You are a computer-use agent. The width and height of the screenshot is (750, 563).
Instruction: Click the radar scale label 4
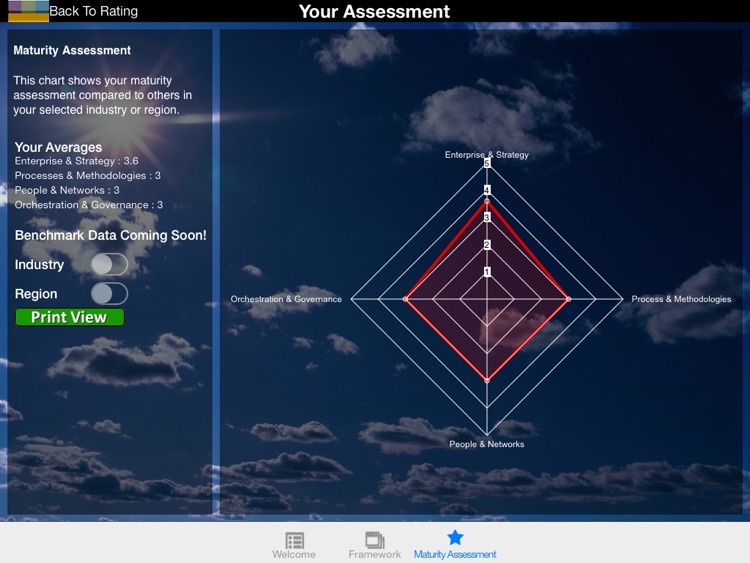[487, 190]
